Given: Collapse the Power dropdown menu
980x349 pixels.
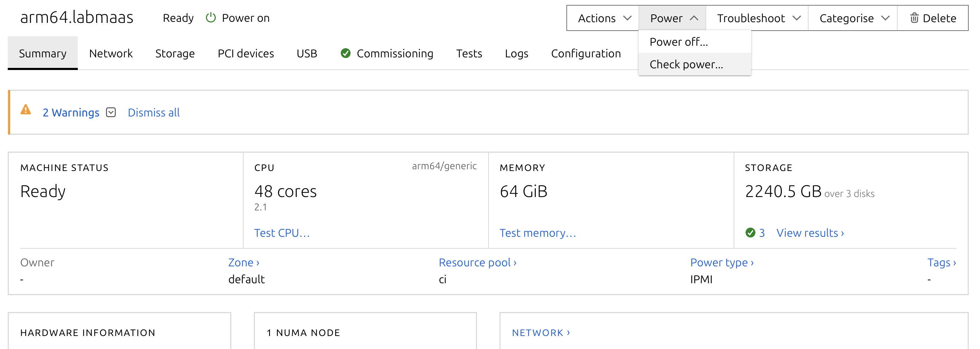Looking at the screenshot, I should [673, 18].
